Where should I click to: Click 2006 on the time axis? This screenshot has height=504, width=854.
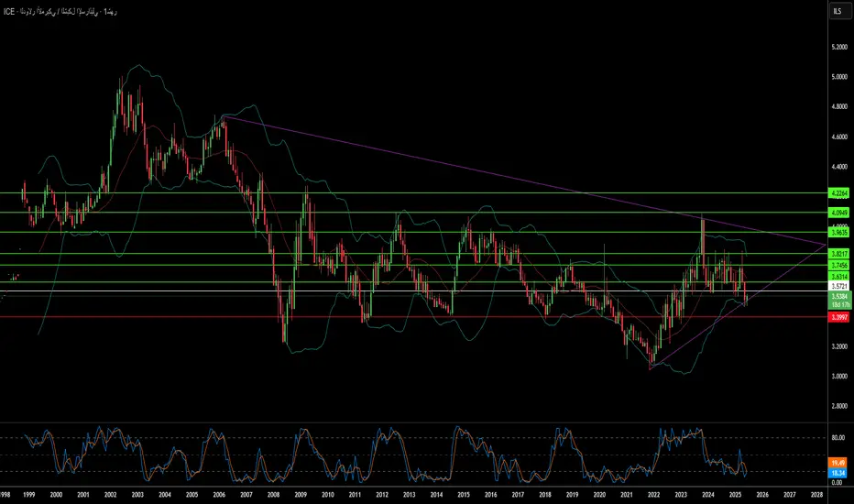pos(219,495)
